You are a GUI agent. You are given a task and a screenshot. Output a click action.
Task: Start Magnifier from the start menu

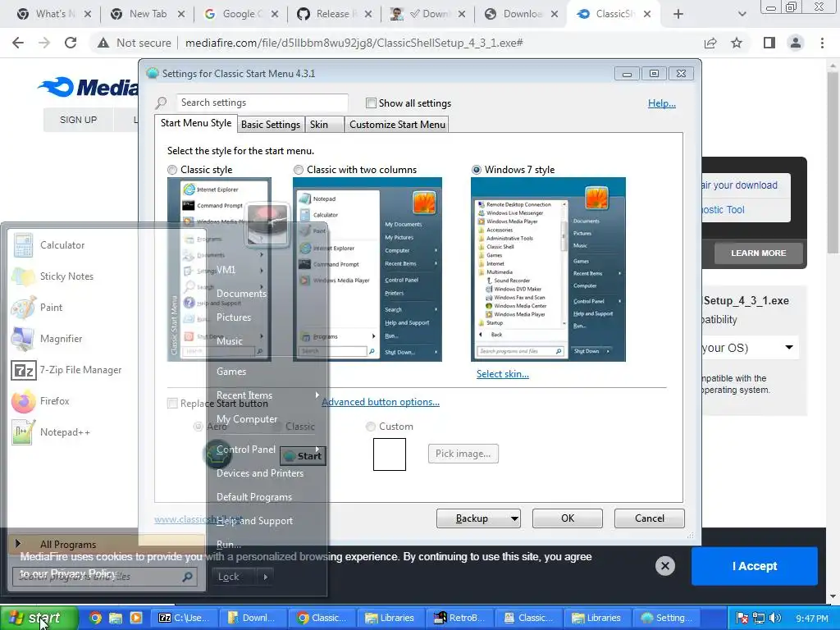(61, 338)
